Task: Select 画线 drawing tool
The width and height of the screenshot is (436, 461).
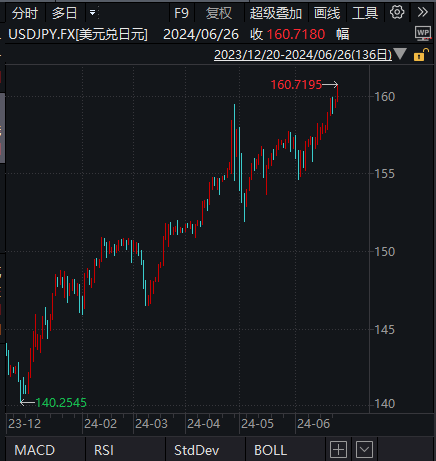Action: [327, 13]
